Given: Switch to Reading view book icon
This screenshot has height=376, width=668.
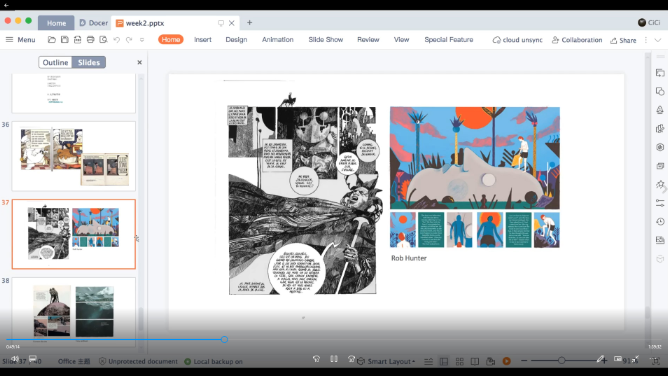Looking at the screenshot, I should click(x=475, y=361).
